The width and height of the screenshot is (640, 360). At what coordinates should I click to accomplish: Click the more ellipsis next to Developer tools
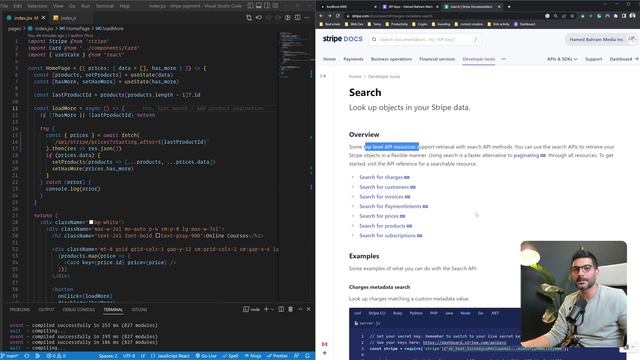pyautogui.click(x=503, y=59)
